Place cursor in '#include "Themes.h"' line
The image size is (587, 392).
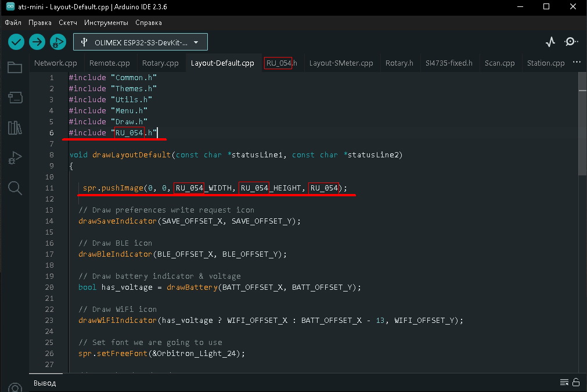click(x=113, y=88)
